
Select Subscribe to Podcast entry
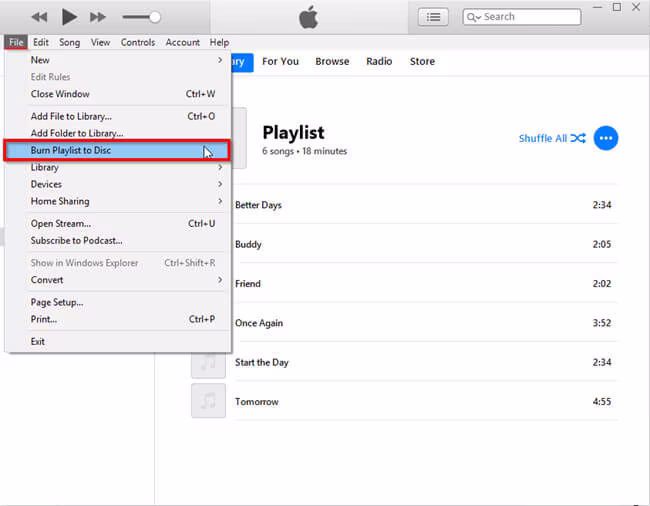pyautogui.click(x=117, y=241)
